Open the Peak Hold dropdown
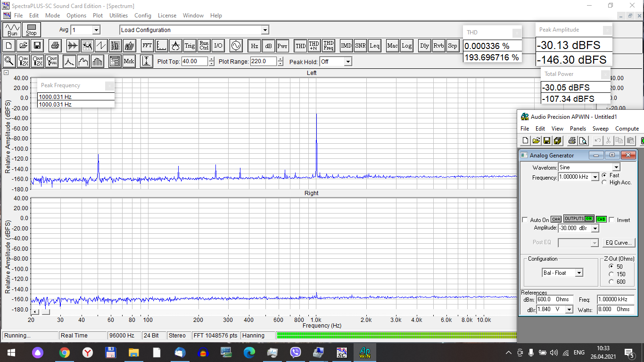 coord(347,62)
